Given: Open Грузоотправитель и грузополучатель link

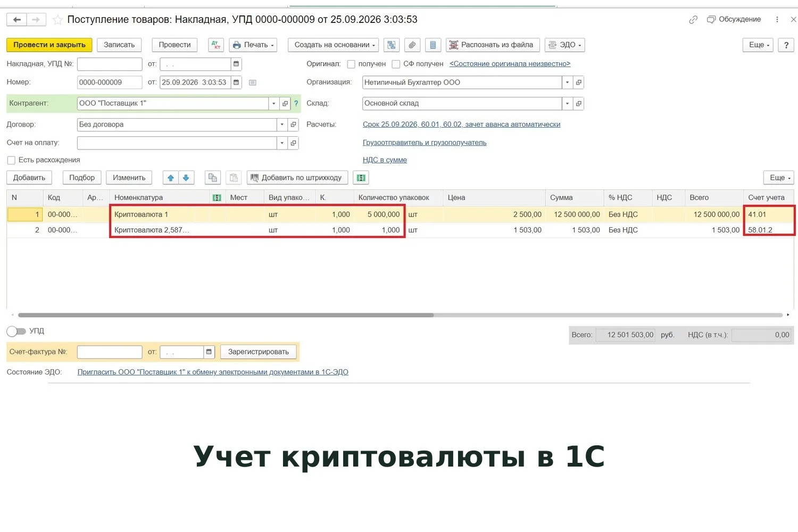Looking at the screenshot, I should point(425,143).
